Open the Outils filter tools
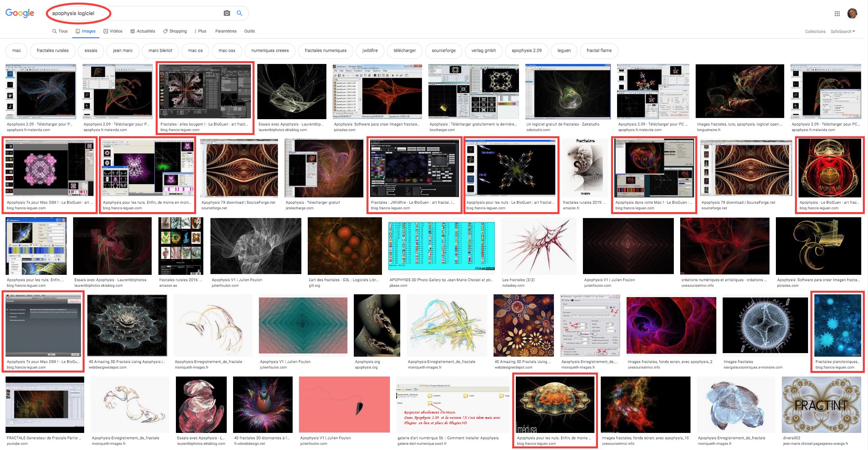Image resolution: width=868 pixels, height=450 pixels. point(249,31)
